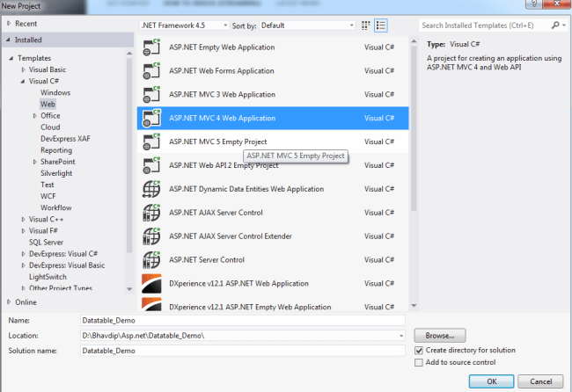Image resolution: width=572 pixels, height=392 pixels.
Task: Click the template list vertical scrollbar
Action: coord(414,128)
